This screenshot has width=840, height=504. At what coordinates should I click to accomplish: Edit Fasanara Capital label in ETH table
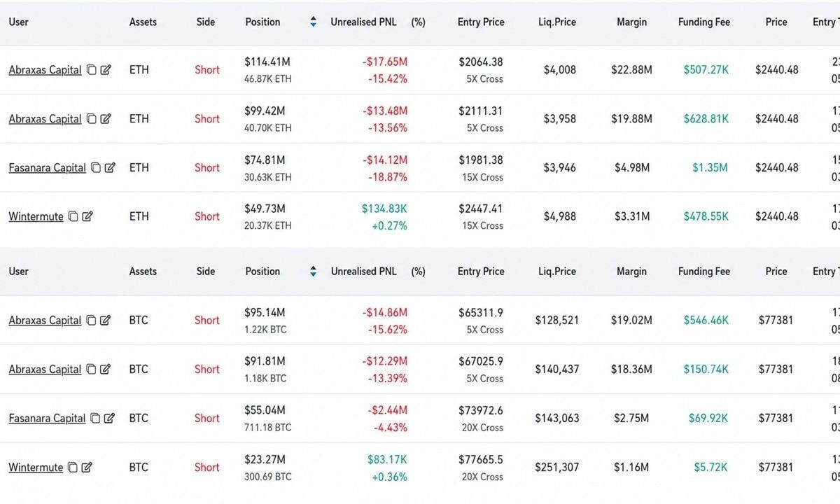pos(110,168)
